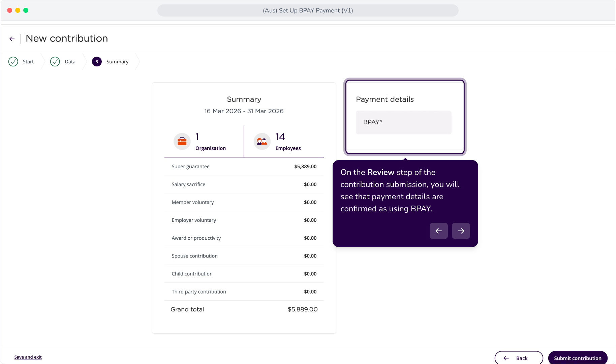616x364 pixels.
Task: Click the Data step checkmark icon
Action: 55,62
